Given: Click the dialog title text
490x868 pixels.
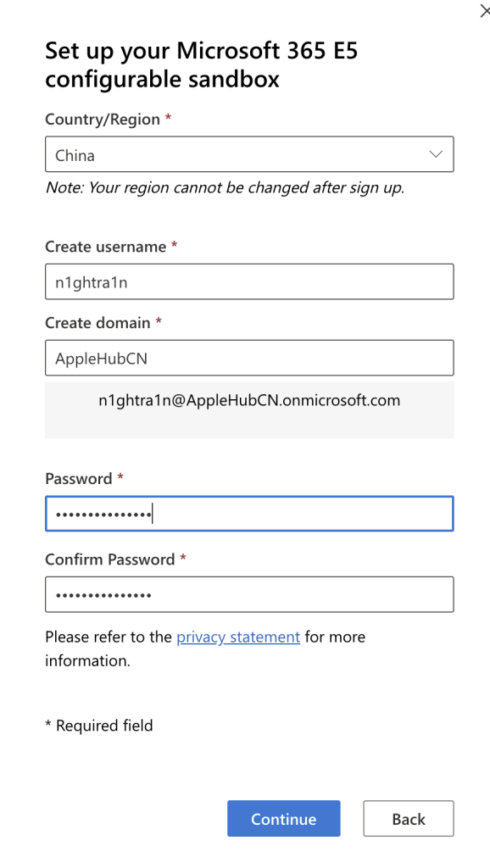Looking at the screenshot, I should click(201, 64).
